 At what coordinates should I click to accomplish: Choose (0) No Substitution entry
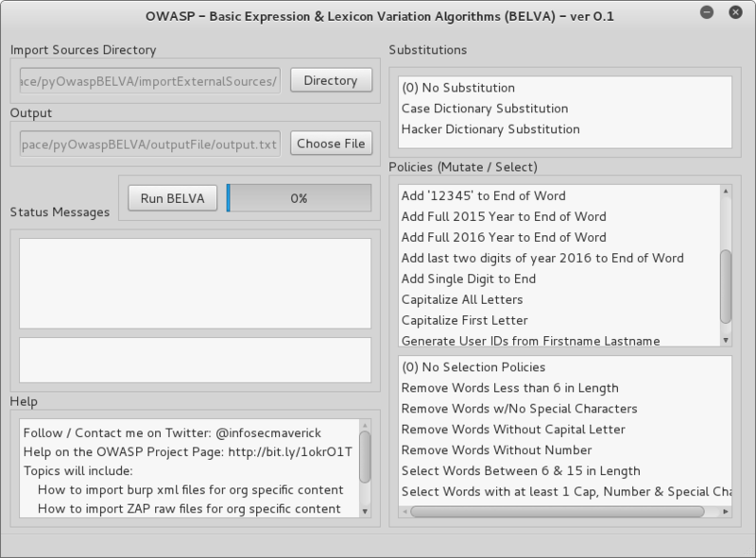457,88
